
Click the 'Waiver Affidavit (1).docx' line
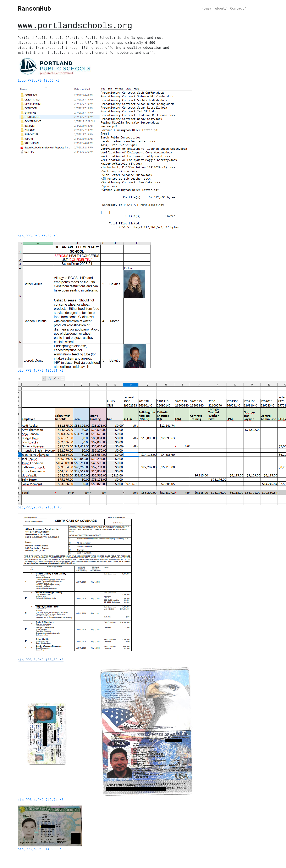point(121,164)
